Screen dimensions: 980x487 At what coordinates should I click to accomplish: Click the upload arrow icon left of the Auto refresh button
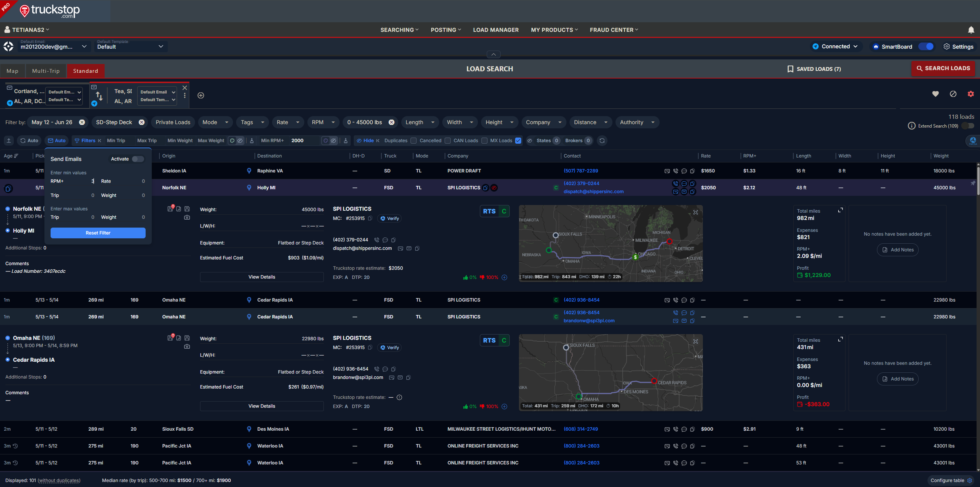click(x=9, y=140)
